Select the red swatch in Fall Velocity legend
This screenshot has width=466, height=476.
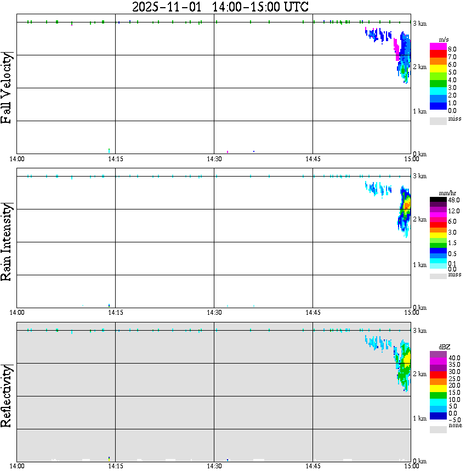(x=438, y=54)
